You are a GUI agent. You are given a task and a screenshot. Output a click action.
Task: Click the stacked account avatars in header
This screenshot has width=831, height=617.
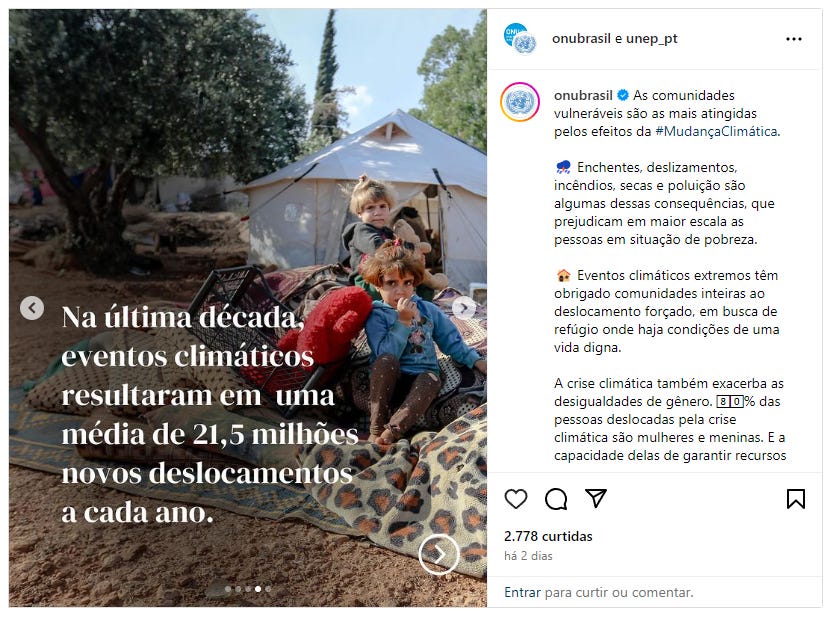[520, 39]
